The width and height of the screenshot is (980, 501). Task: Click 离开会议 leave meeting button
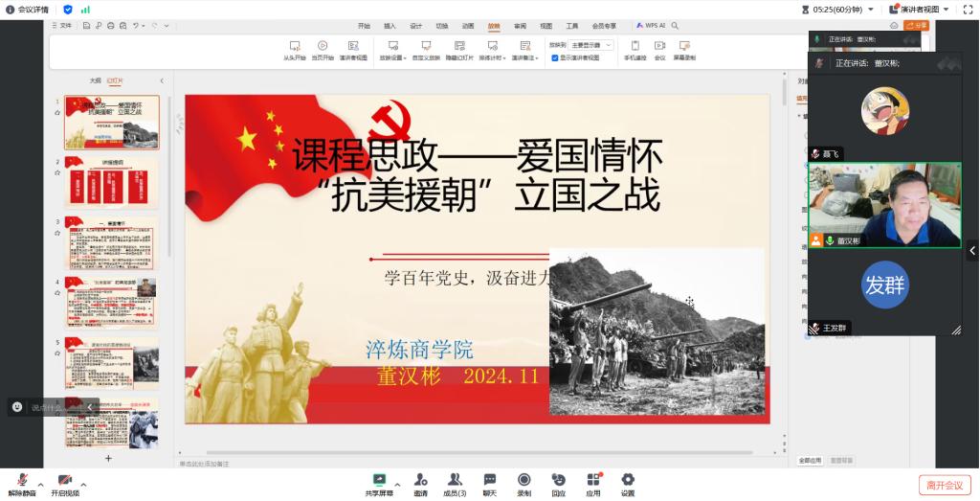click(x=945, y=486)
